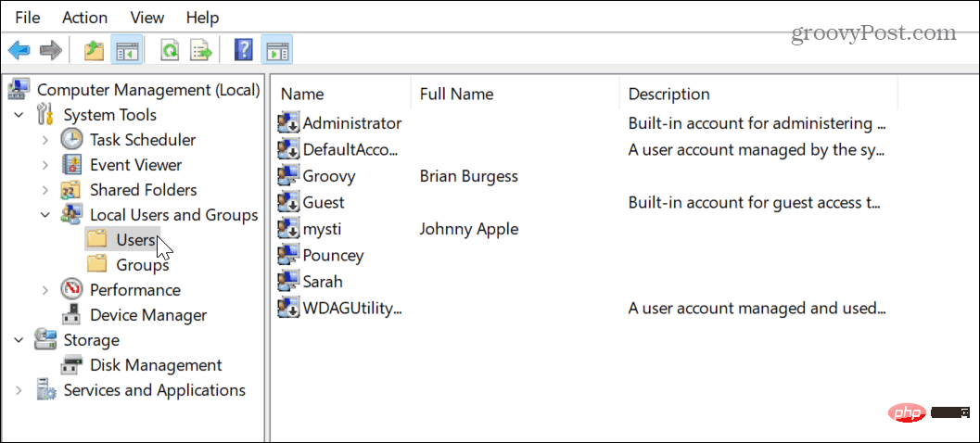Click the Forward arrow toolbar icon

pos(51,50)
